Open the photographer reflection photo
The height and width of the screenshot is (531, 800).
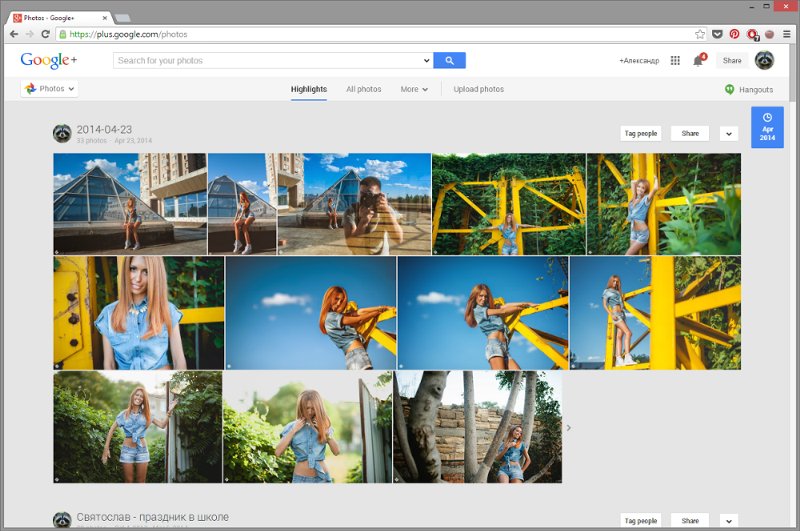click(x=355, y=204)
